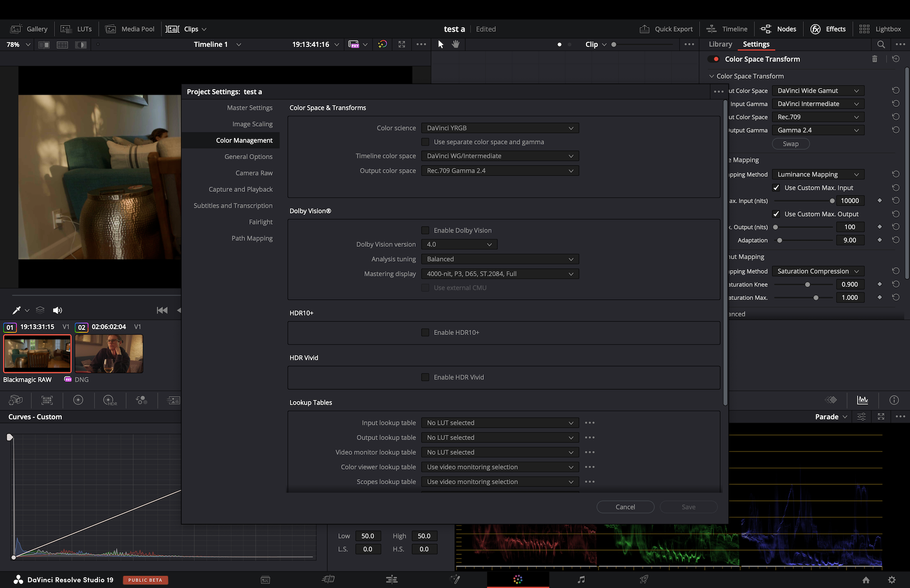Screen dimensions: 910x588
Task: Open scope display settings icon
Action: tap(861, 416)
